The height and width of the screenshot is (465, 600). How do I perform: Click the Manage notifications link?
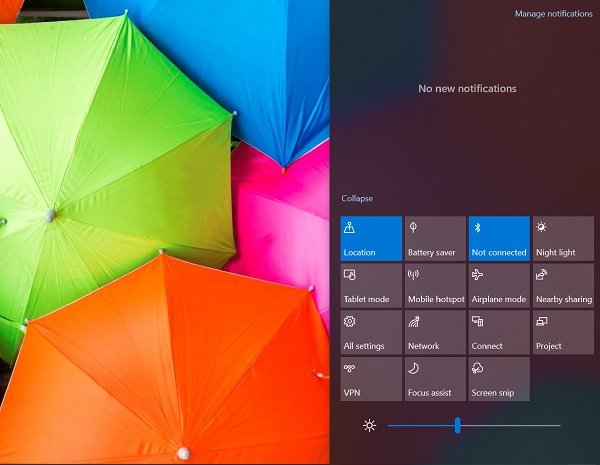click(553, 14)
